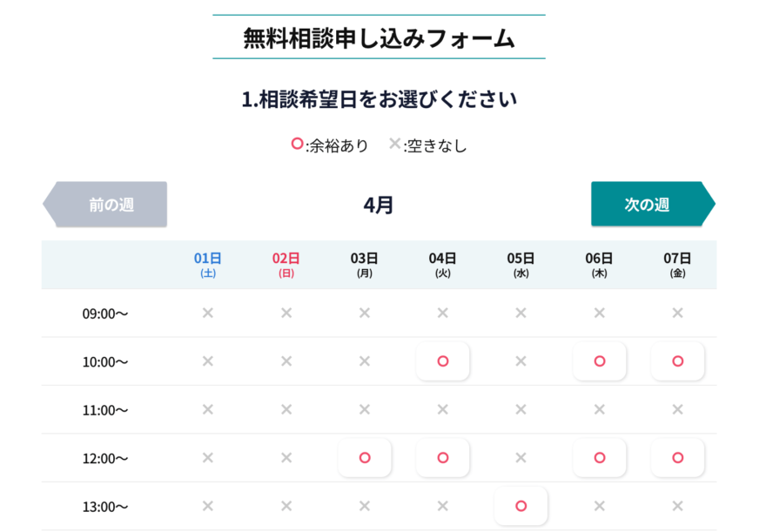Image resolution: width=766 pixels, height=532 pixels.
Task: Click the 前の週 arrow button
Action: [x=104, y=204]
